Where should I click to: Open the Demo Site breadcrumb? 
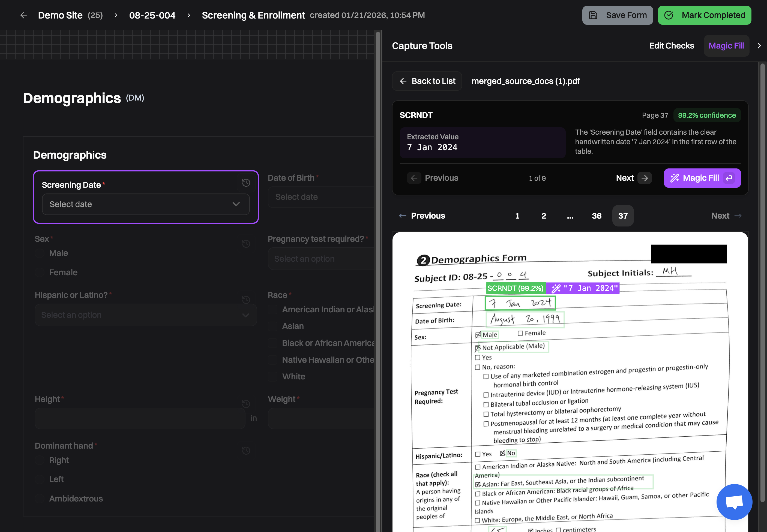pyautogui.click(x=70, y=15)
